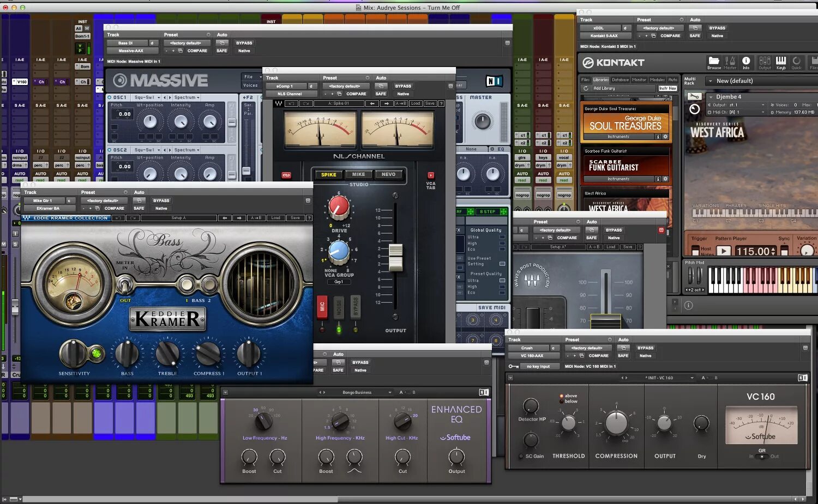The image size is (818, 504).
Task: Click the key input icon in VC 160 window
Action: tap(514, 366)
